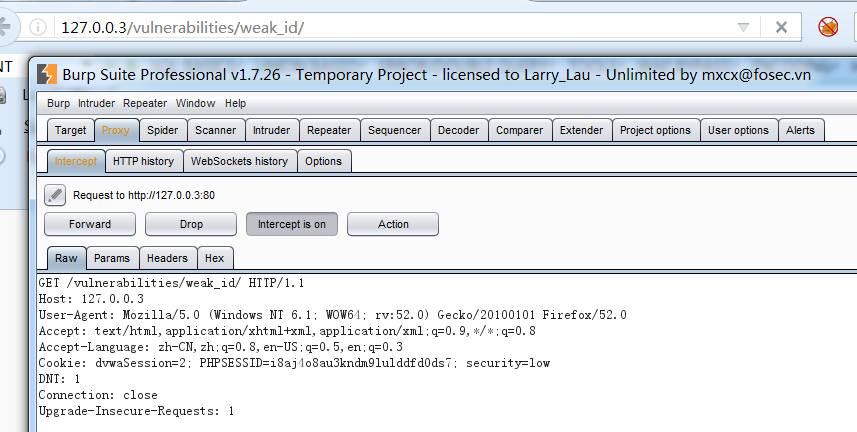Image resolution: width=857 pixels, height=432 pixels.
Task: Click the security=low cookie value
Action: (x=508, y=363)
